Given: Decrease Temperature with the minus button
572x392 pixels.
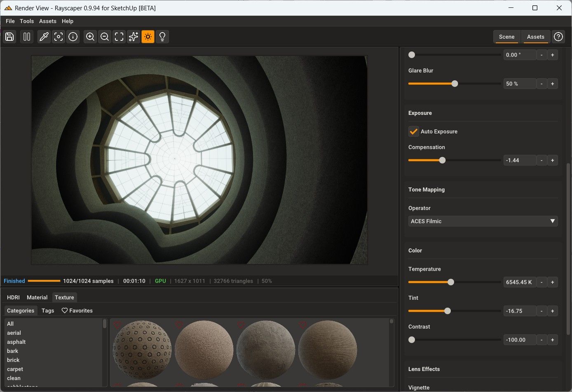Looking at the screenshot, I should pos(542,282).
